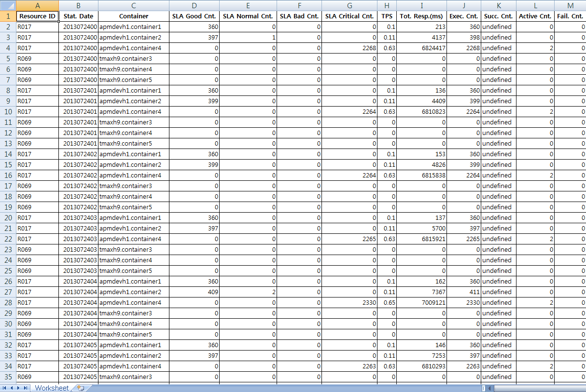Select row 4 header
The image size is (586, 392).
8,48
